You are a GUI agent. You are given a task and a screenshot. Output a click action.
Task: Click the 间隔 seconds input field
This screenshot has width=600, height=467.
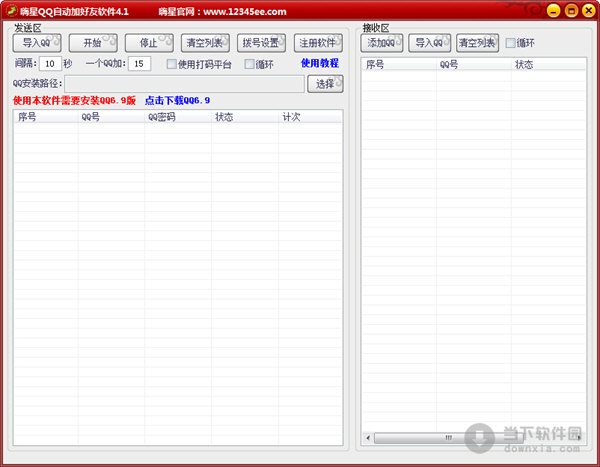50,64
